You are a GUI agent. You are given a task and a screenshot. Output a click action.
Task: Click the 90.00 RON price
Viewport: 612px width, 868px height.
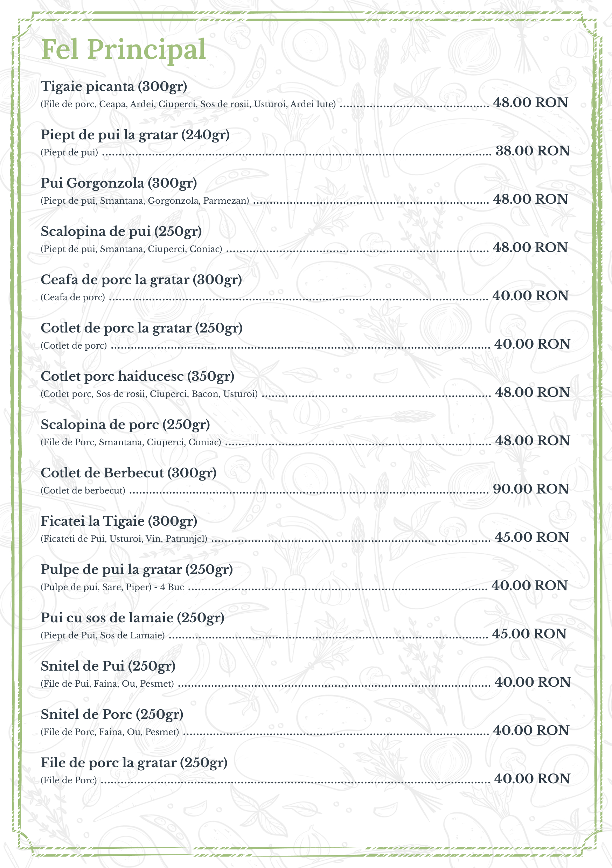(531, 489)
